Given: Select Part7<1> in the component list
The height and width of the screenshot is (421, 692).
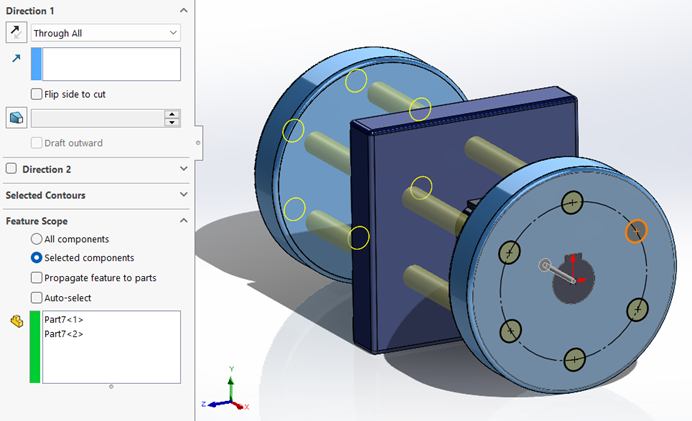Looking at the screenshot, I should [64, 320].
